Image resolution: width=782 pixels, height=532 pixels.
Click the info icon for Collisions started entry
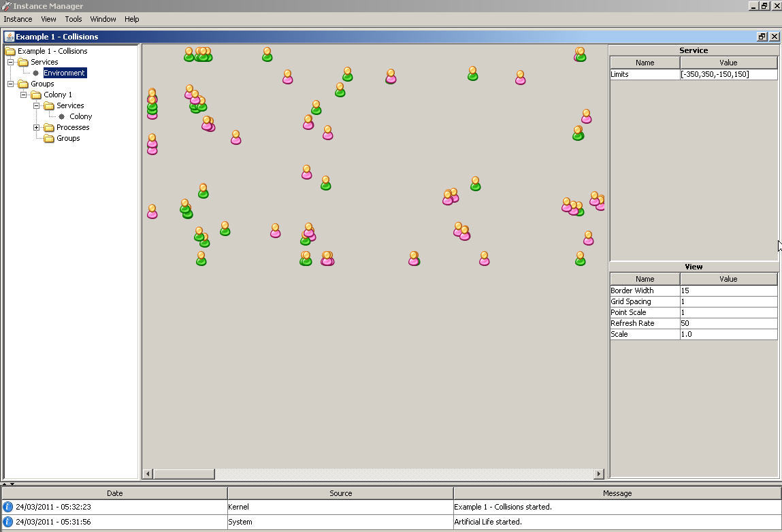pyautogui.click(x=8, y=507)
